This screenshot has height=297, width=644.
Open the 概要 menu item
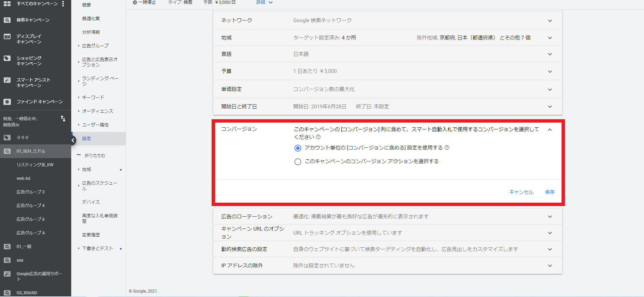tap(87, 5)
